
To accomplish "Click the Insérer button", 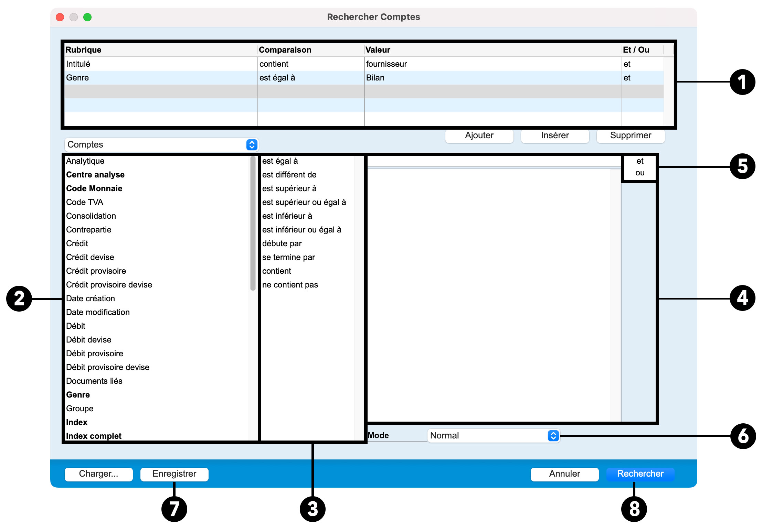I will click(554, 135).
